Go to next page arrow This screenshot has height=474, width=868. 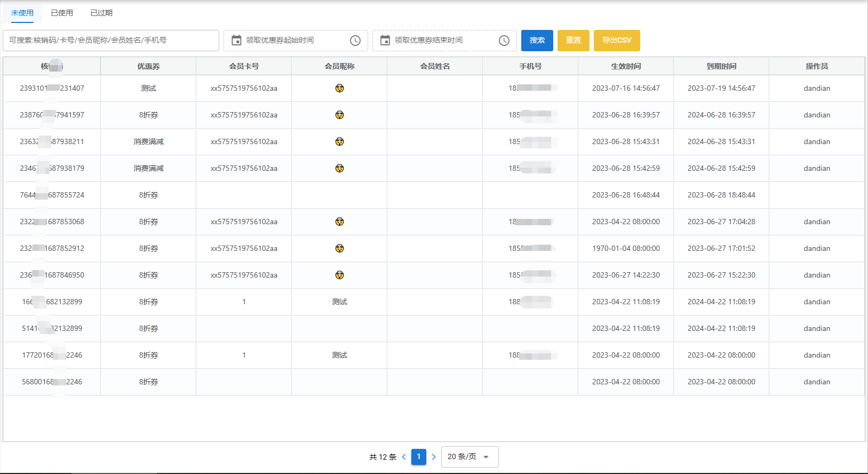click(434, 457)
